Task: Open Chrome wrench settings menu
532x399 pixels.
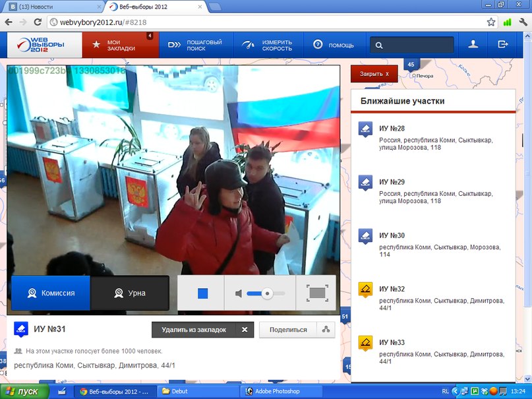Action: point(521,22)
